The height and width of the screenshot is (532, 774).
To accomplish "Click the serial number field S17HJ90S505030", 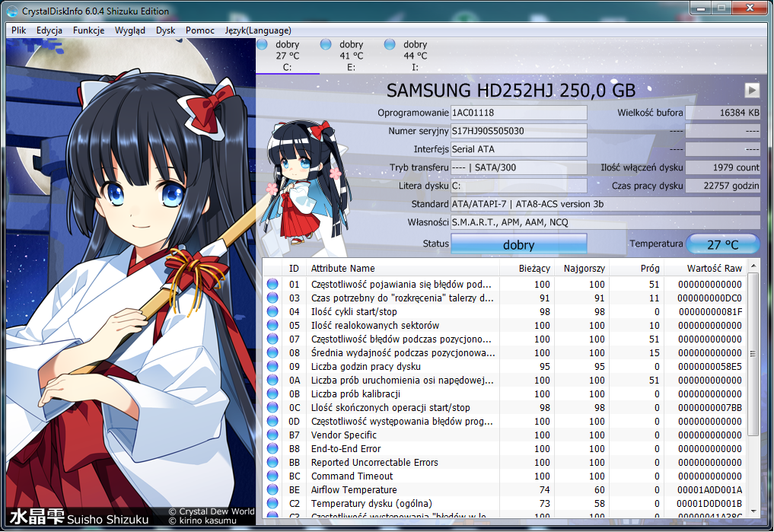I will (x=519, y=131).
